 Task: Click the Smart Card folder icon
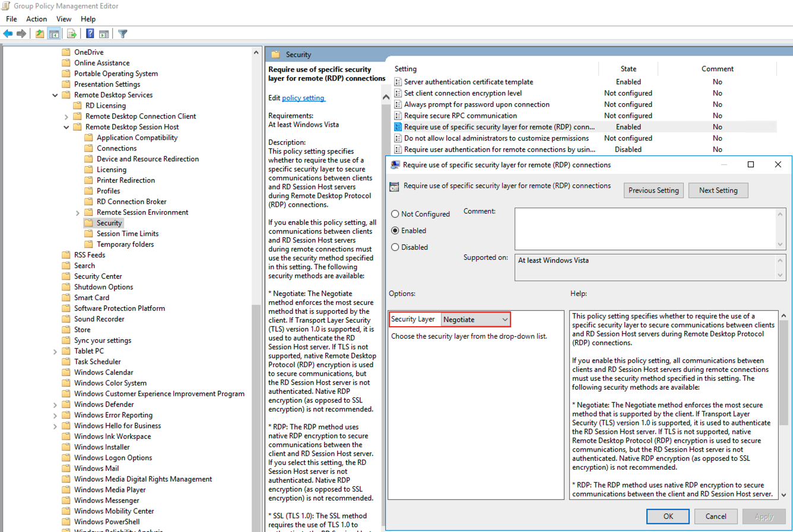point(66,298)
